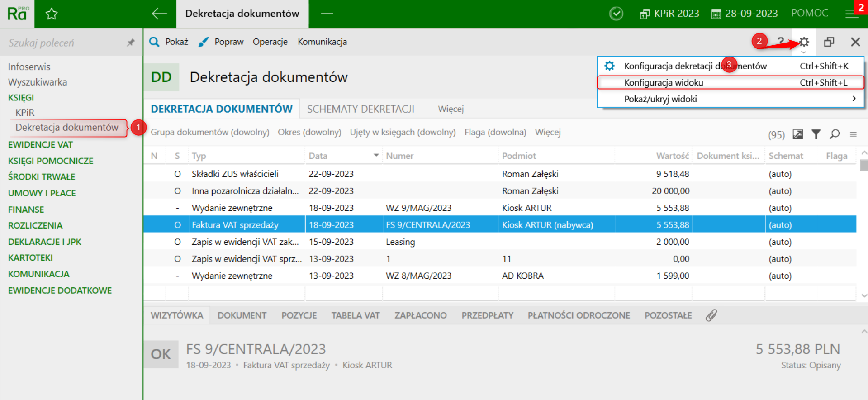Viewport: 868px width, 400px height.
Task: Click the back arrow icon
Action: 159,14
